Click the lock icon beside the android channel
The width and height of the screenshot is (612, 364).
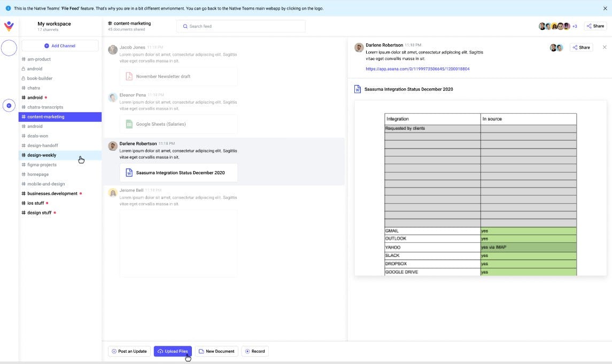pos(22,68)
